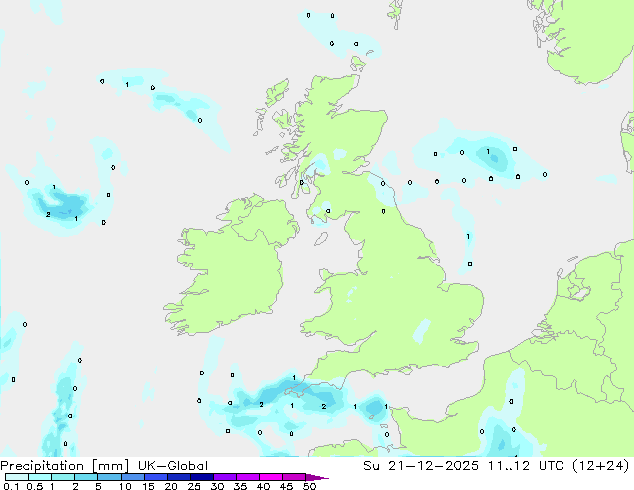Click the 'Precipitation [mm]' title text

(x=64, y=466)
